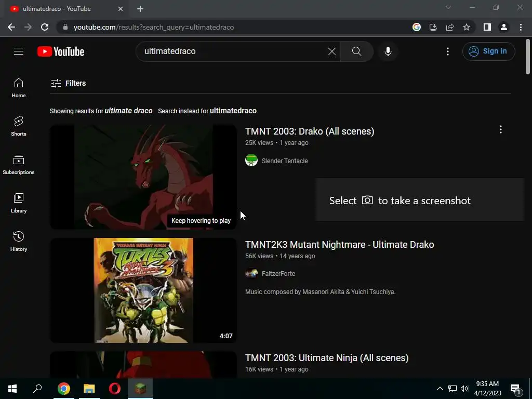Click the Mutant Nightmare 3 cover thumbnail
Screen dimensions: 532x399
(143, 290)
